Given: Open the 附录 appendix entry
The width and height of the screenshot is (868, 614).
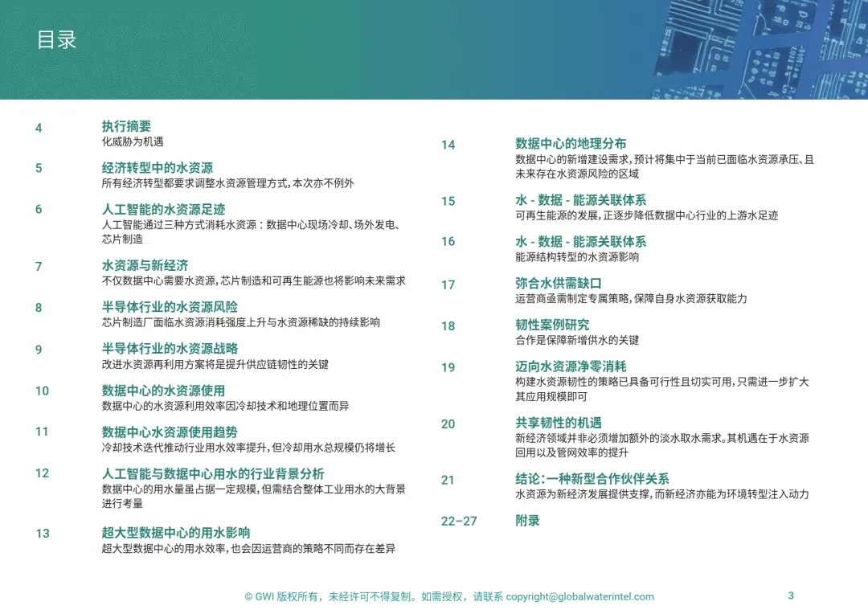Looking at the screenshot, I should 527,521.
